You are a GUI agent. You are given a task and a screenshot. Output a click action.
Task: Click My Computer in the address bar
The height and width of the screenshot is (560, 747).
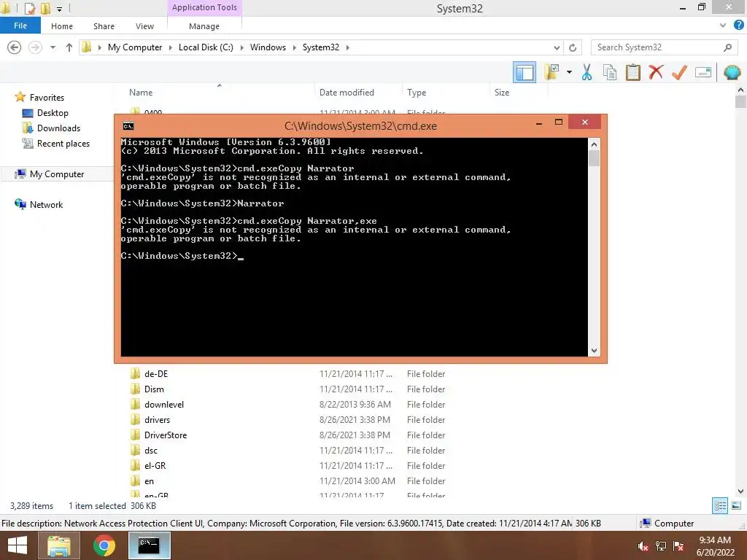coord(135,47)
